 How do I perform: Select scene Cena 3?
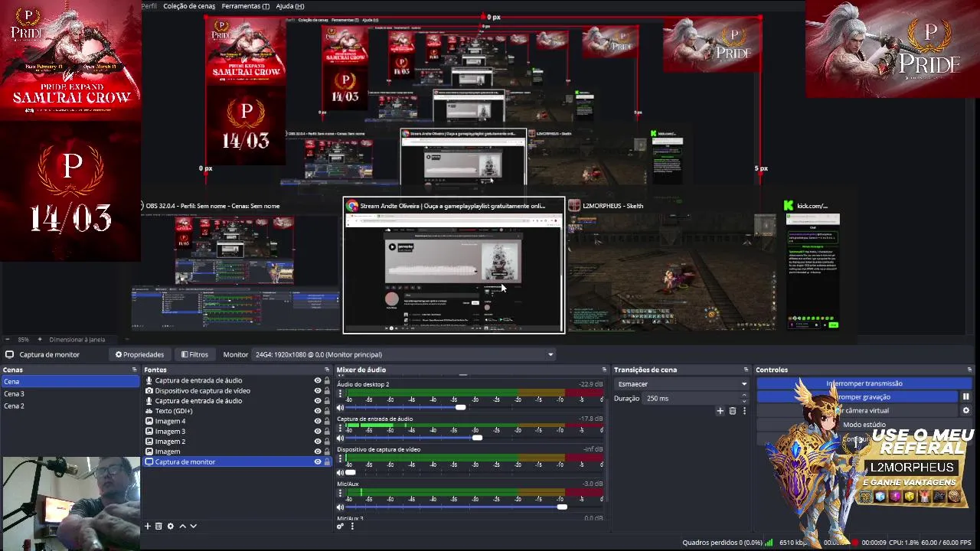[70, 393]
